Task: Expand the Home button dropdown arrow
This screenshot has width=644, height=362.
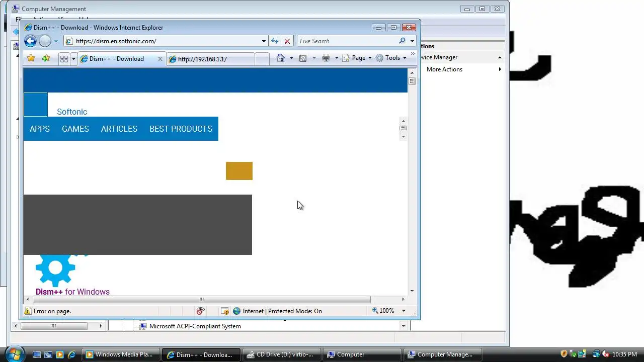Action: click(291, 58)
